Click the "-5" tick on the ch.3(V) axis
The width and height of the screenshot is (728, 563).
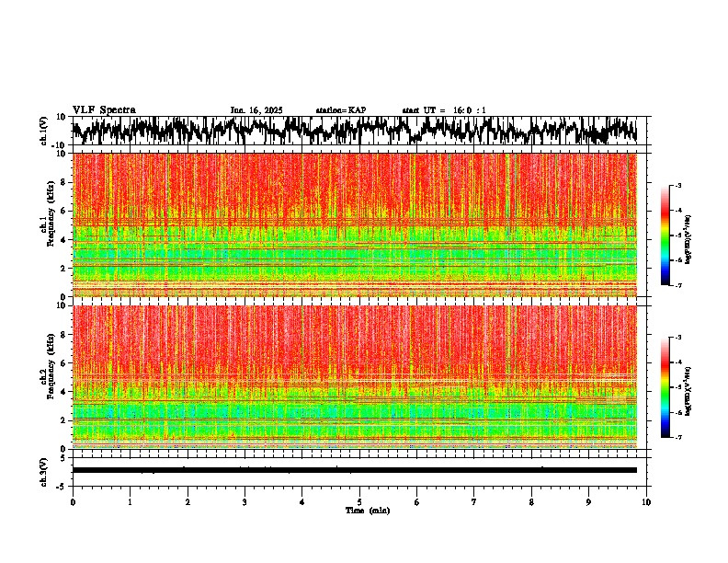pos(62,487)
